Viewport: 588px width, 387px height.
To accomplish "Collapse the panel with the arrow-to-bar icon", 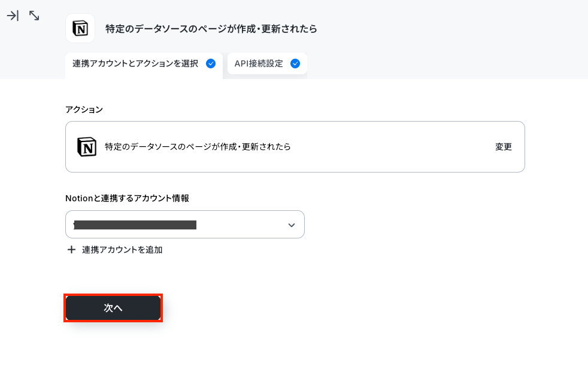I will tap(13, 16).
